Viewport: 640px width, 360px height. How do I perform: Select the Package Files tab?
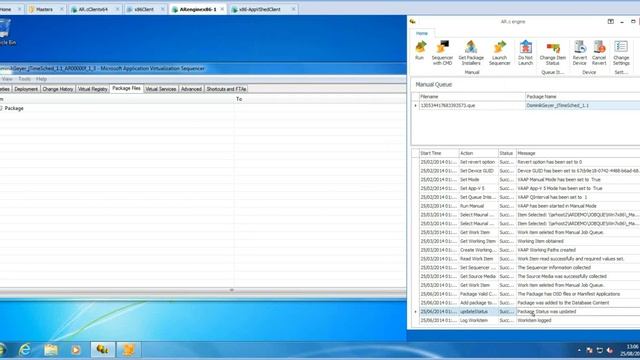pos(127,89)
